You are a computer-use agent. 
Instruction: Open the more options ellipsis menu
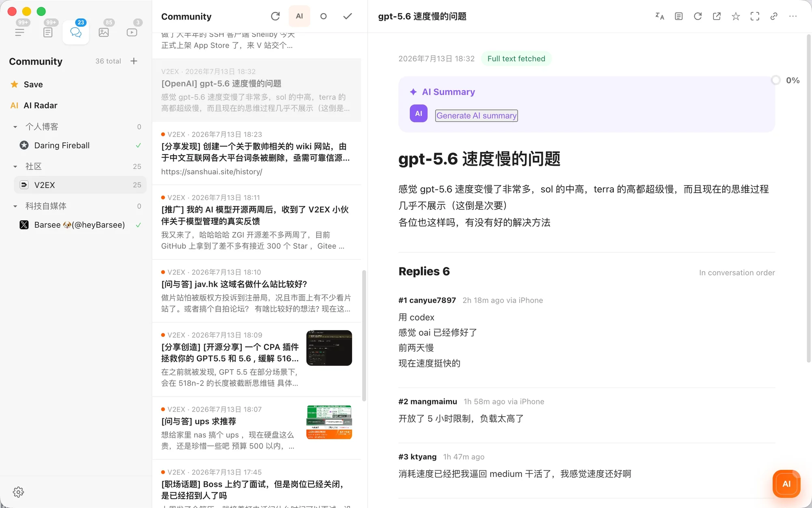[793, 16]
